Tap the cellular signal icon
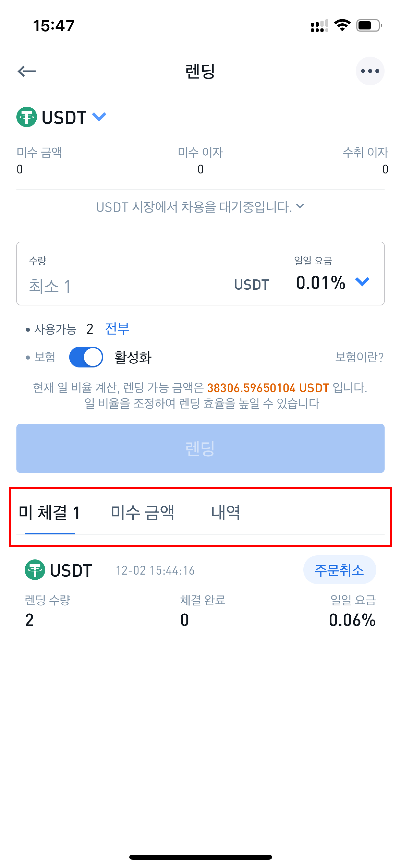Image resolution: width=401 pixels, height=868 pixels. point(319,26)
